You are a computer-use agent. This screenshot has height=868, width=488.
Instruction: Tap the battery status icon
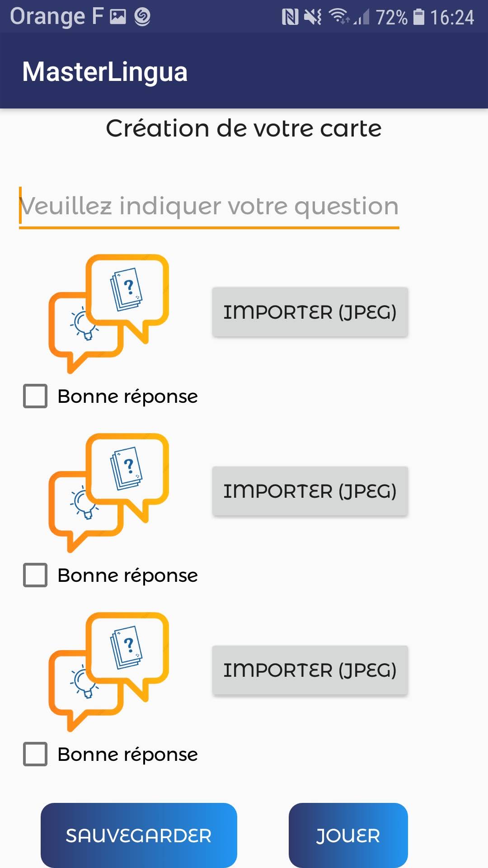tap(419, 17)
